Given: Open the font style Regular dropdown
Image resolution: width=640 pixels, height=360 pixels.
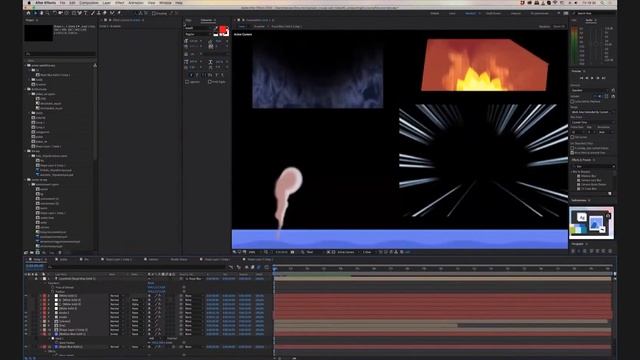Looking at the screenshot, I should [200, 34].
